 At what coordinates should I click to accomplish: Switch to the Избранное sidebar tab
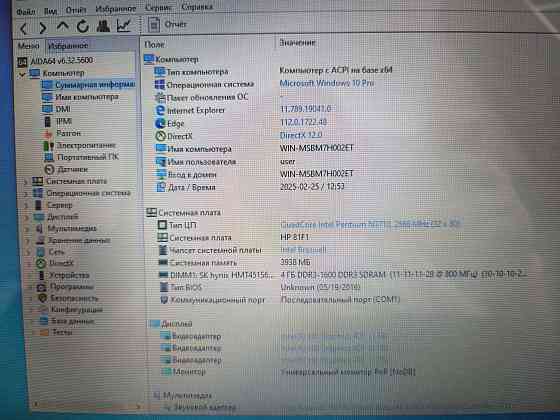tap(68, 45)
